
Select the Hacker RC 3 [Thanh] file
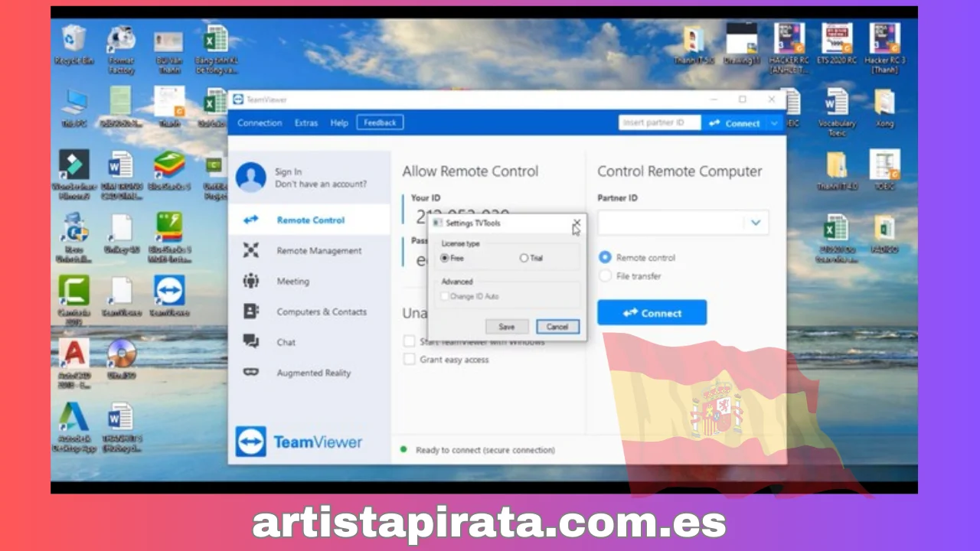[884, 48]
